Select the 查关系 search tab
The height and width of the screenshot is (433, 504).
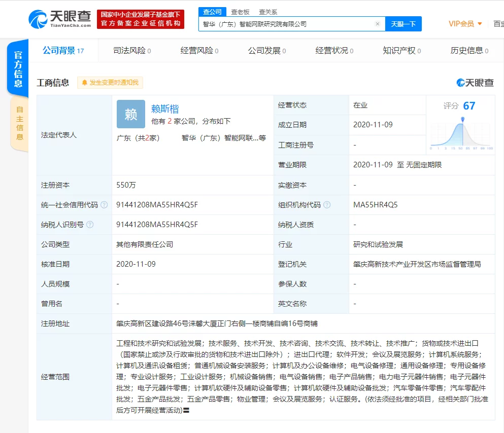[x=268, y=12]
